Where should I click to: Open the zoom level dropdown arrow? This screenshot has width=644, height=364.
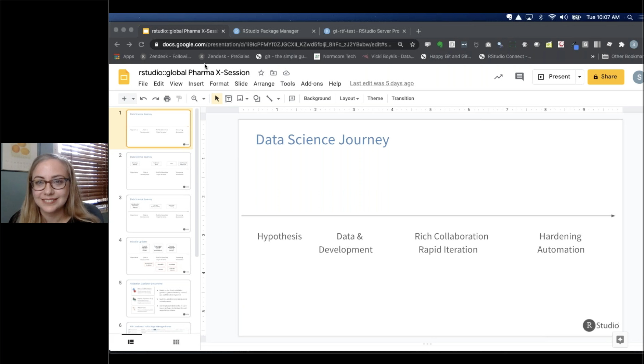tap(204, 99)
